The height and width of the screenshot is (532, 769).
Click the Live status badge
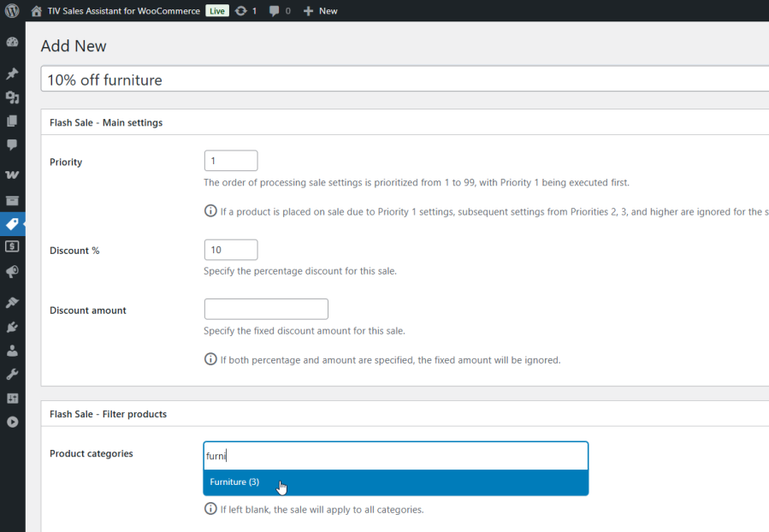point(216,10)
